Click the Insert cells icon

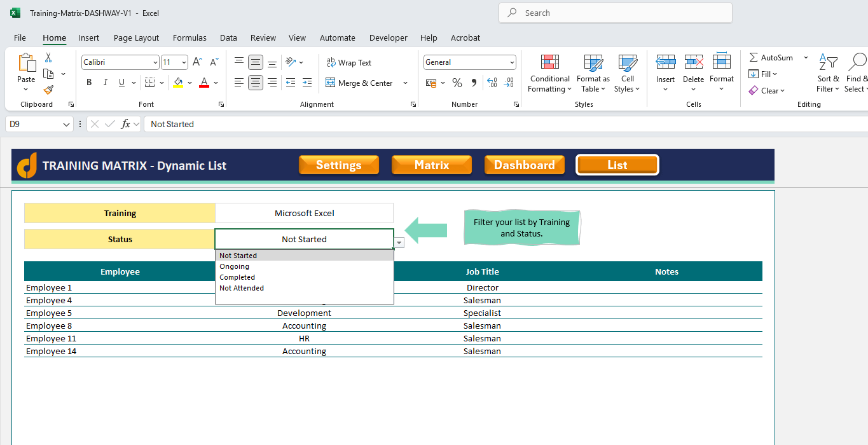pos(666,62)
